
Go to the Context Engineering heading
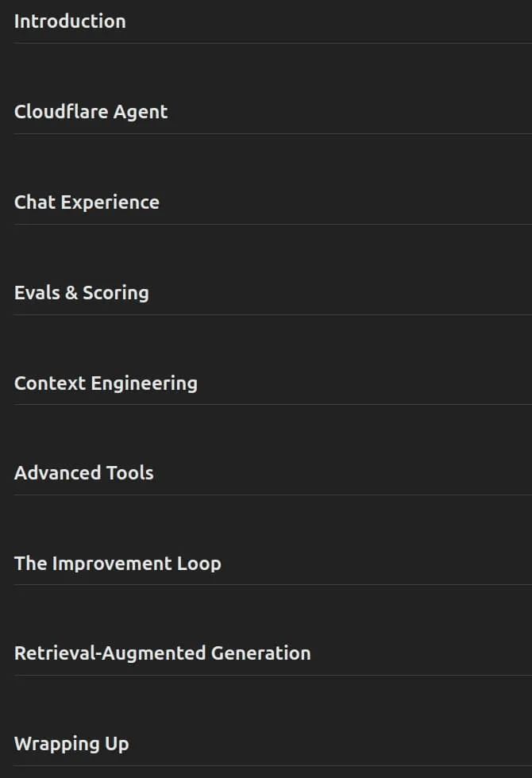(x=106, y=383)
